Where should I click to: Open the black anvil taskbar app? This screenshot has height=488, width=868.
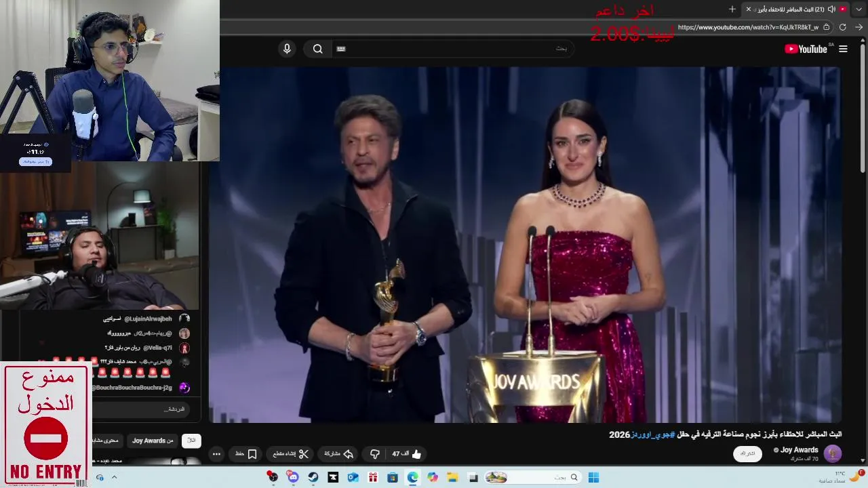point(333,478)
